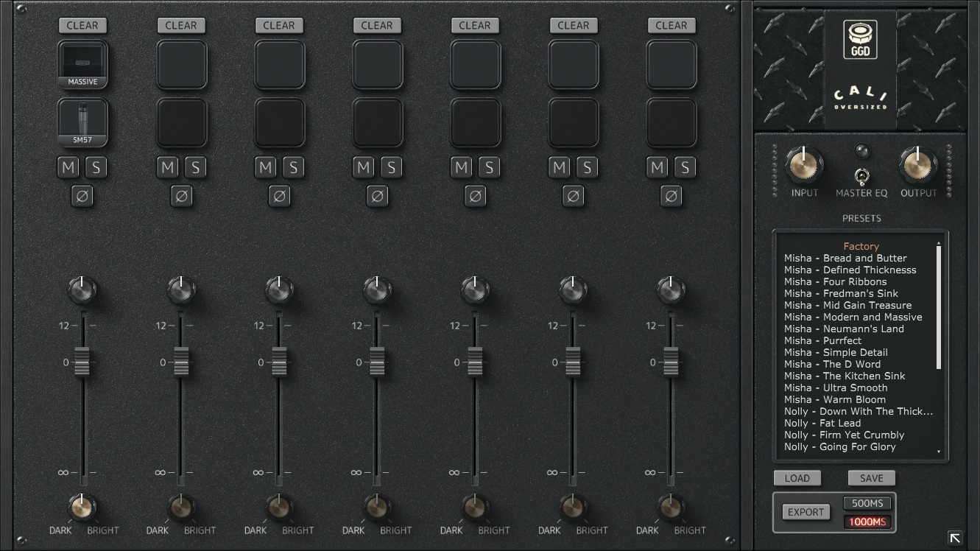Select the empty lower mic slot on channel two
The height and width of the screenshot is (551, 980).
[x=181, y=123]
